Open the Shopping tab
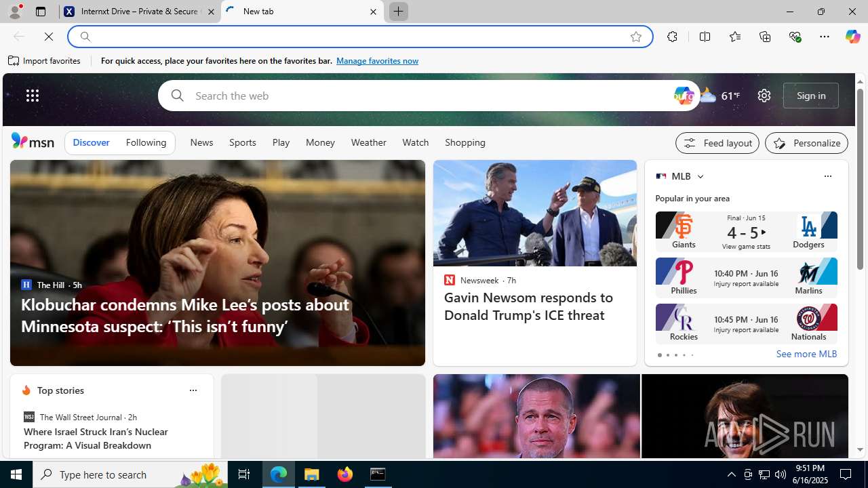The image size is (868, 488). pyautogui.click(x=465, y=143)
